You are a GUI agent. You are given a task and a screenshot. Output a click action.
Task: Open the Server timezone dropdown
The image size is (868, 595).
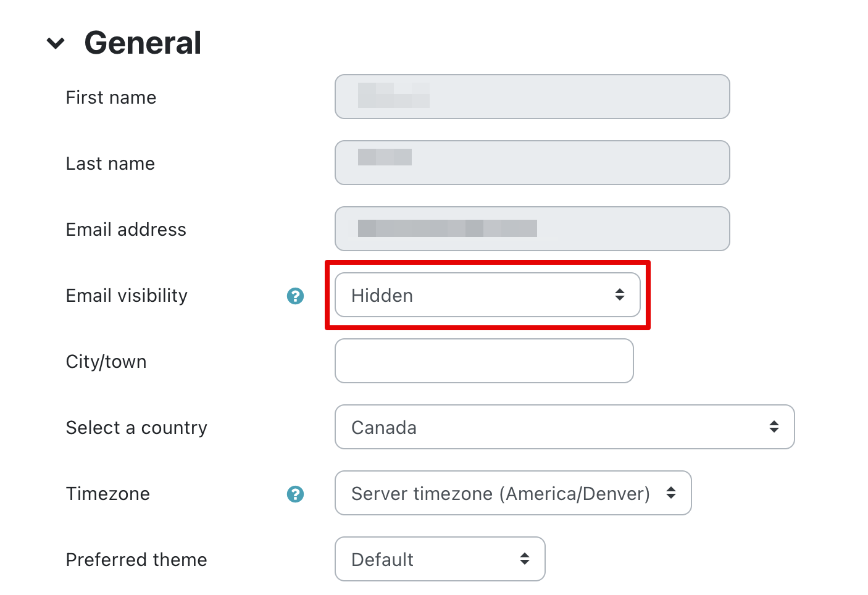[512, 493]
